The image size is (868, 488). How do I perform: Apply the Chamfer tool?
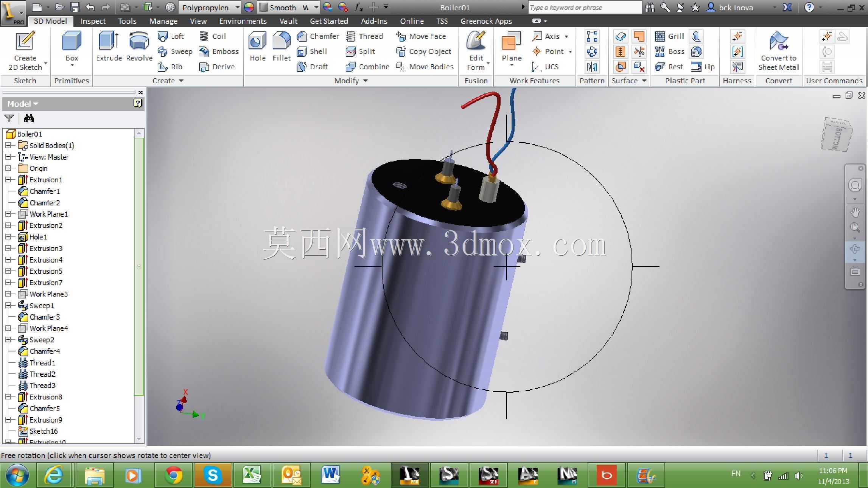coord(318,36)
